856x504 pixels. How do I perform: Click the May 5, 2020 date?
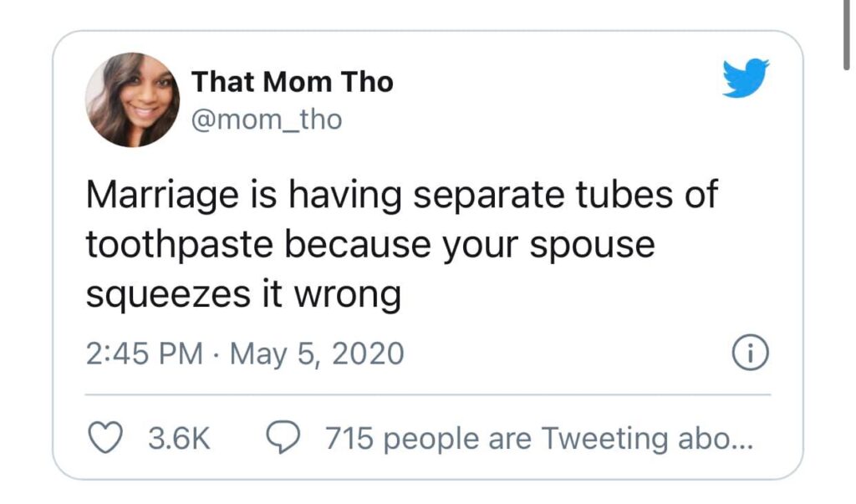pos(315,354)
